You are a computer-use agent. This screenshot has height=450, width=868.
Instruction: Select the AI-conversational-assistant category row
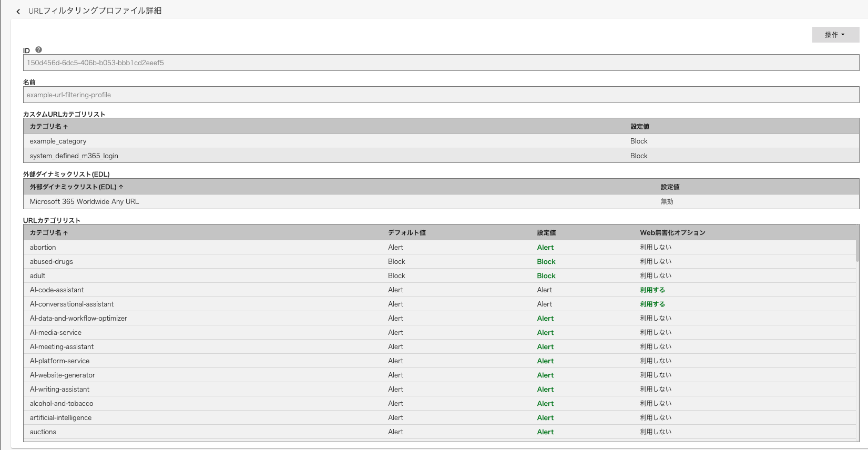click(440, 304)
